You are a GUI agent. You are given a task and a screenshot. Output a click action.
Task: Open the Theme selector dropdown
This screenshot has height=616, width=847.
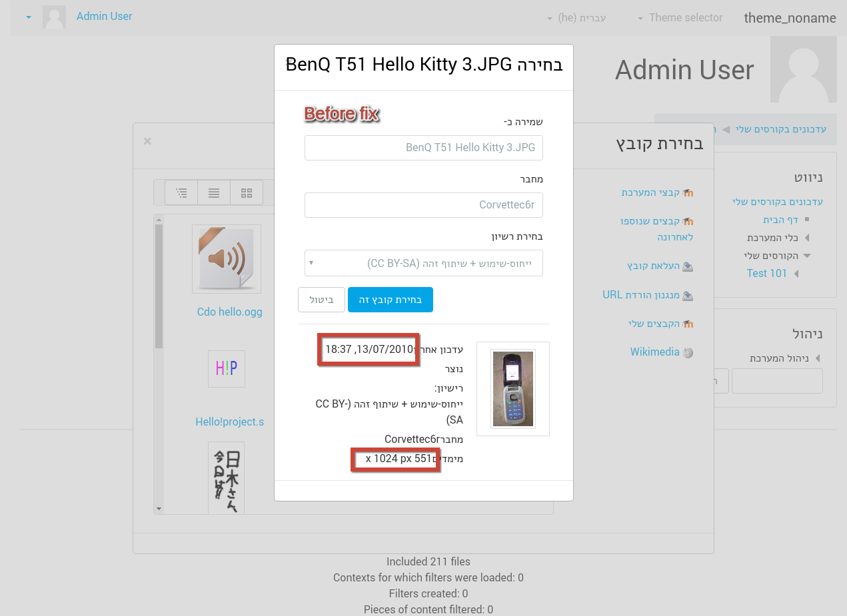680,18
